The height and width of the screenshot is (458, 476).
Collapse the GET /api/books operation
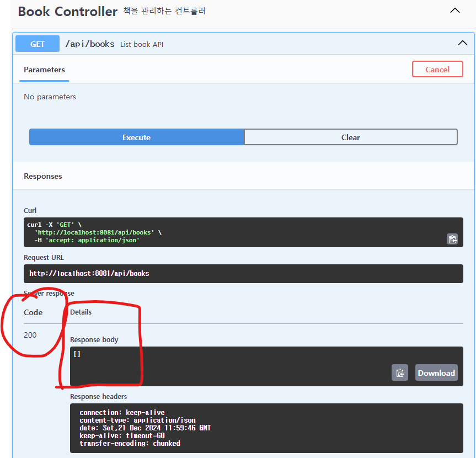462,43
